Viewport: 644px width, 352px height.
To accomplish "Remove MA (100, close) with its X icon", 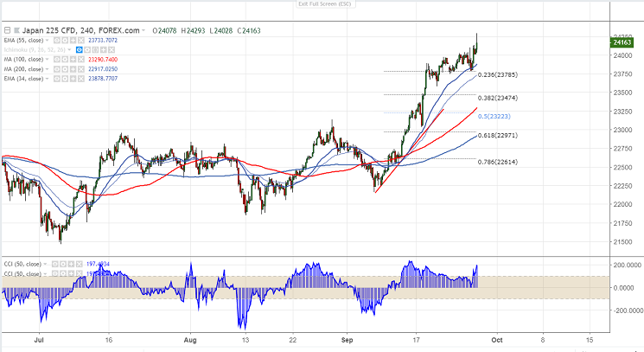I will 81,59.
